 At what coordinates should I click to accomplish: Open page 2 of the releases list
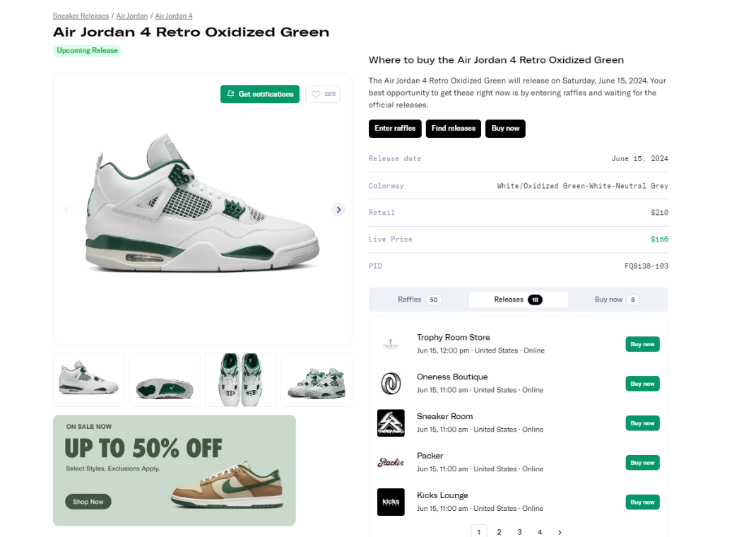pos(499,532)
